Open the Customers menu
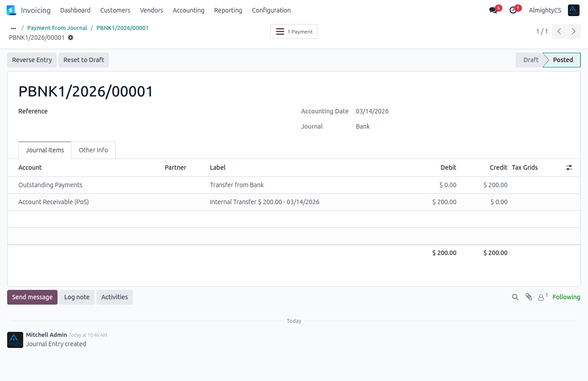Image resolution: width=588 pixels, height=381 pixels. coord(115,10)
